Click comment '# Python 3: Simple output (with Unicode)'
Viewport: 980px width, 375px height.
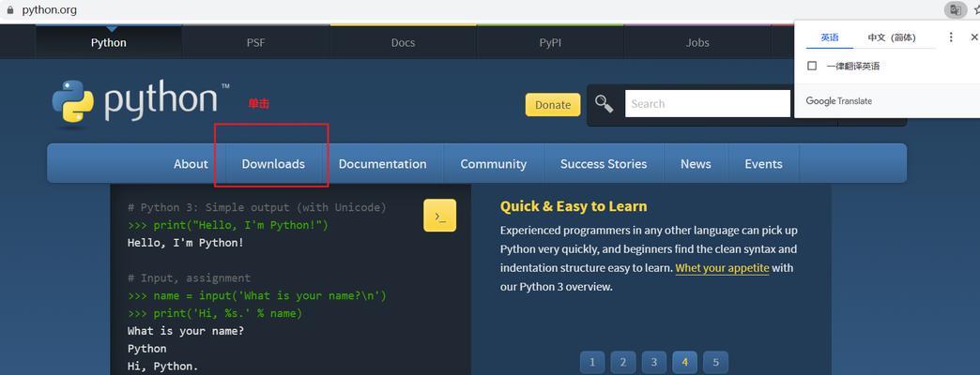tap(257, 207)
